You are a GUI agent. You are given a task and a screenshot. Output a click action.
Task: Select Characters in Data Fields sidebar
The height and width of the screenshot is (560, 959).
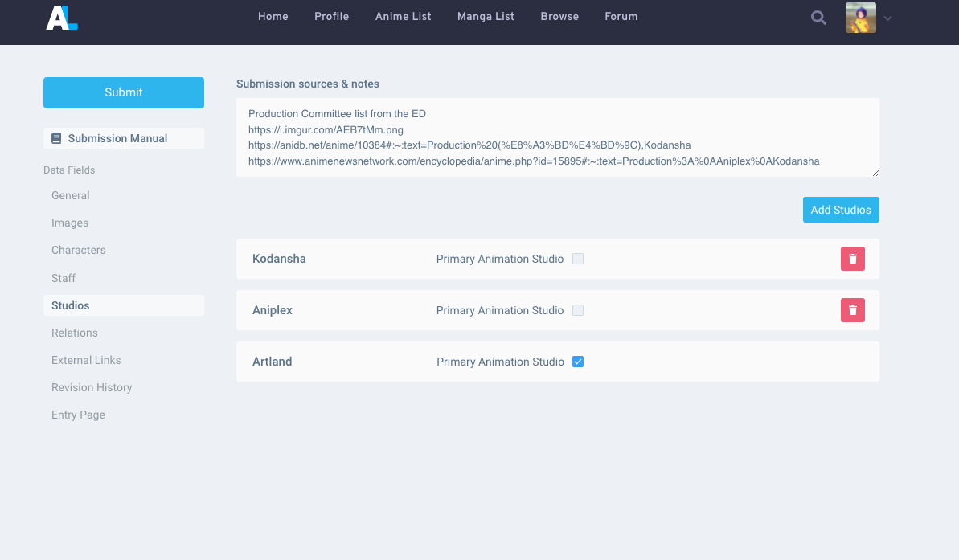(79, 250)
